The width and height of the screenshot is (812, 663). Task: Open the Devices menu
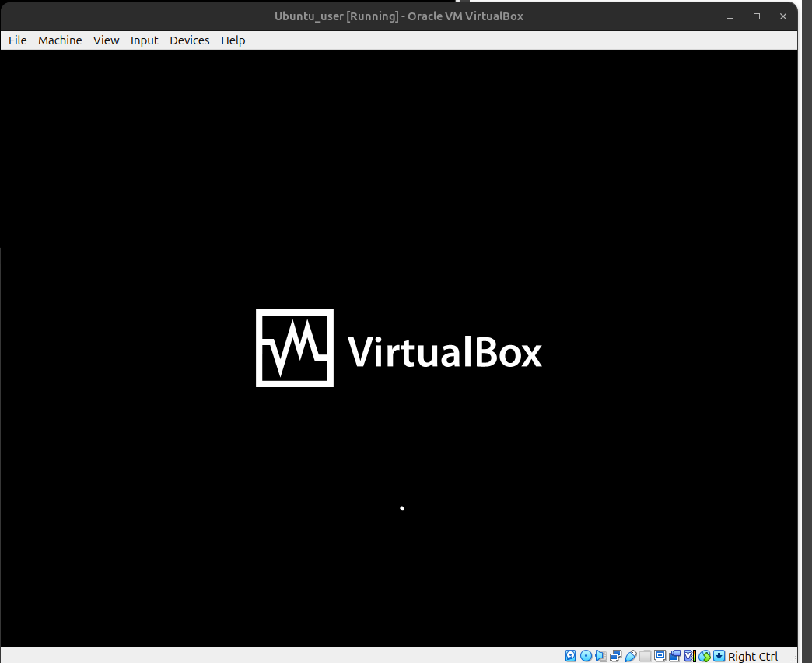pos(190,40)
